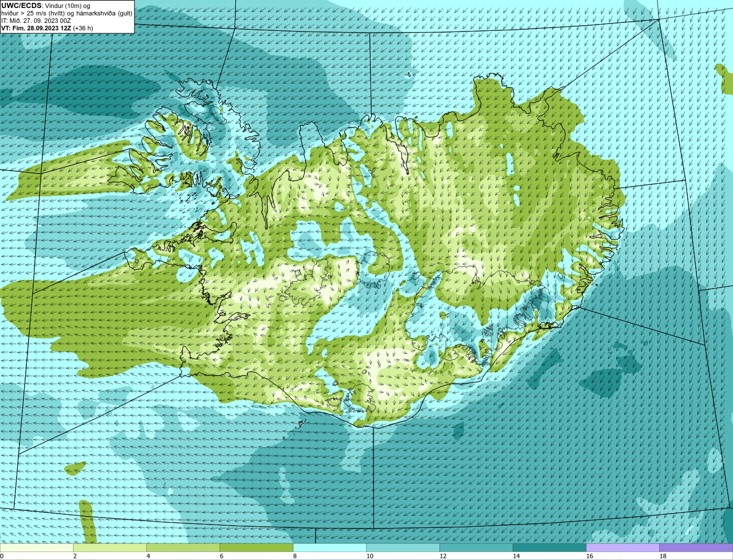Click the legend scale label "6"
The image size is (733, 560).
click(x=222, y=556)
